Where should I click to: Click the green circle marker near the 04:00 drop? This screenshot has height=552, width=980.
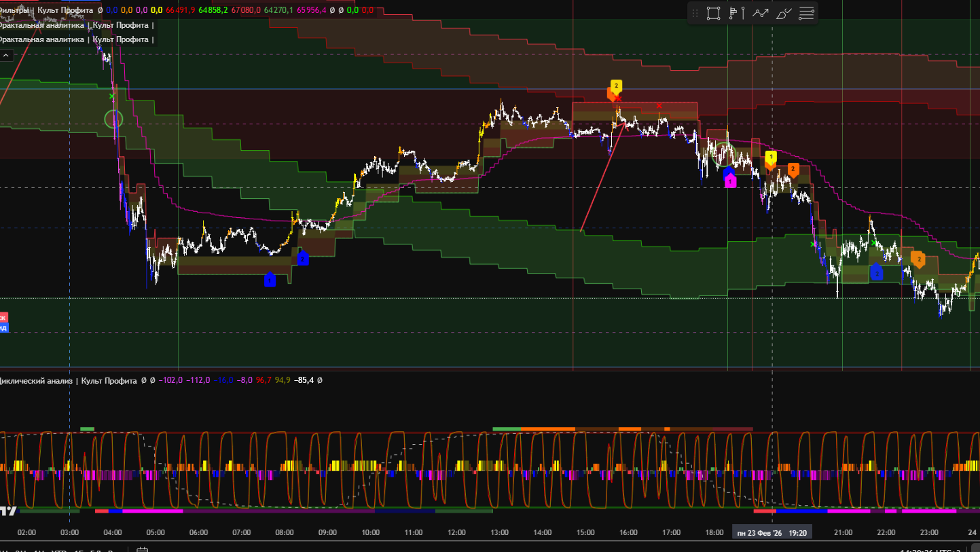(113, 119)
